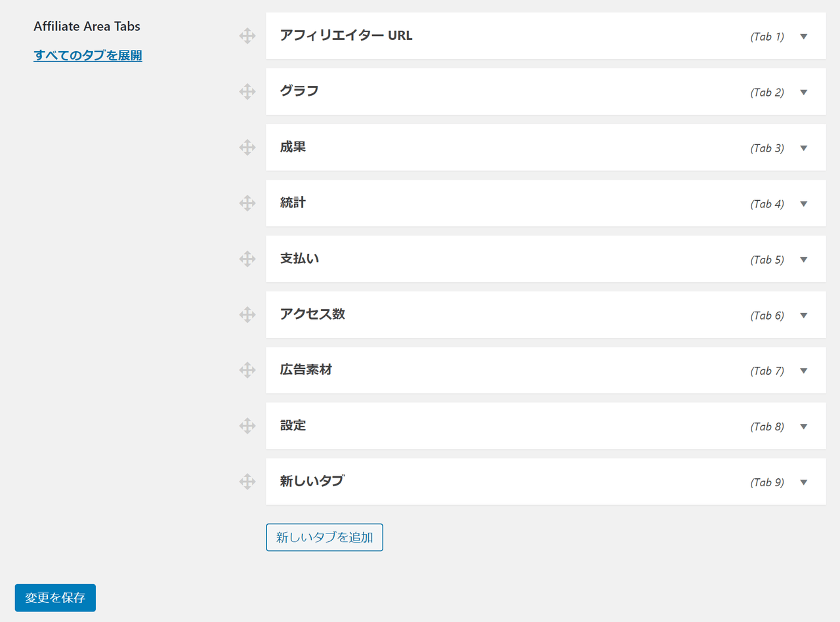This screenshot has height=622, width=840.
Task: Click the move handle beside 成果 row
Action: tap(247, 148)
